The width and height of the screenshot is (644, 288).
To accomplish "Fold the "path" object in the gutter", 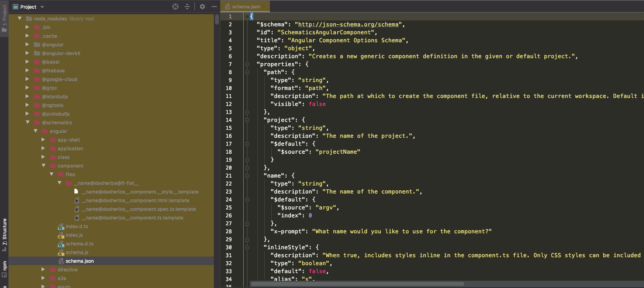I will [x=247, y=72].
